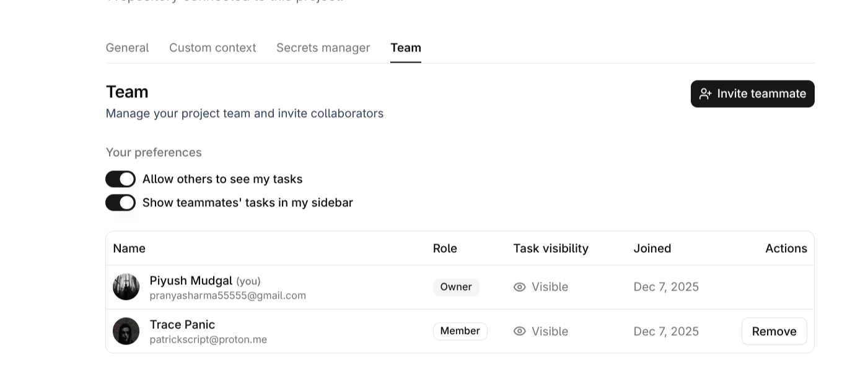This screenshot has height=368, width=868.
Task: Remove Trace Panic from the team
Action: [x=774, y=331]
